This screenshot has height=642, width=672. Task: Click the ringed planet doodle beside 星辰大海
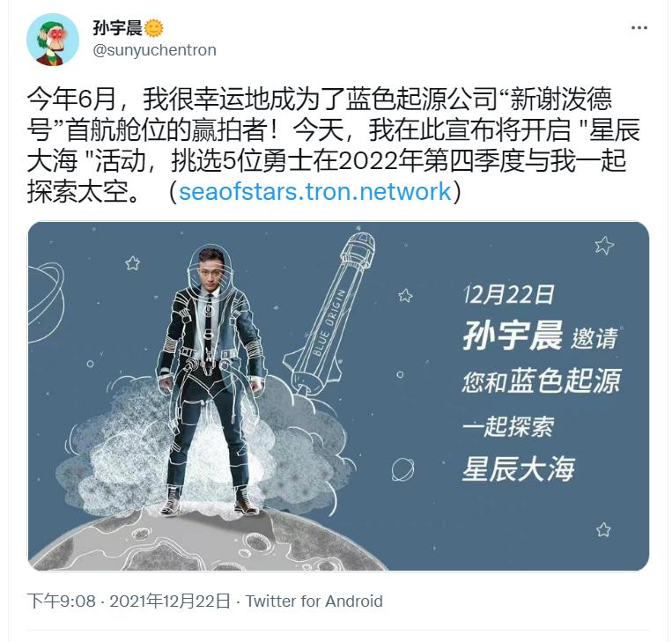coord(402,469)
